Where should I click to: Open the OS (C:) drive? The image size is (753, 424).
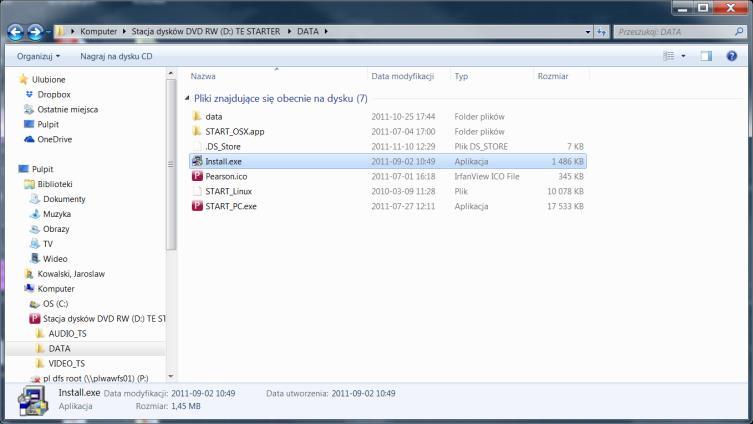point(55,303)
